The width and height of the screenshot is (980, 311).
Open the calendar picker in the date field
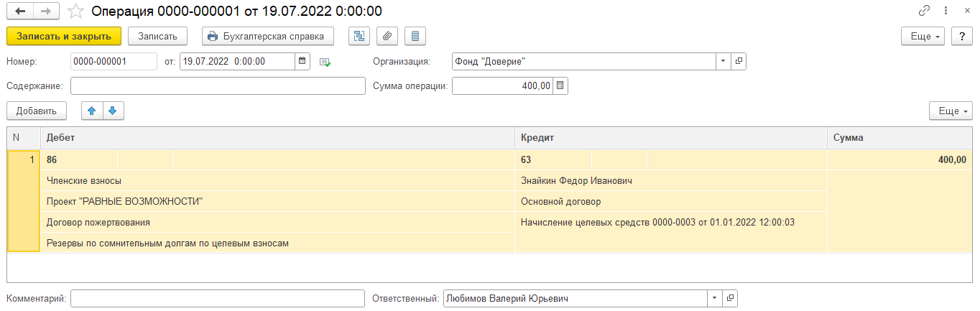(x=302, y=62)
